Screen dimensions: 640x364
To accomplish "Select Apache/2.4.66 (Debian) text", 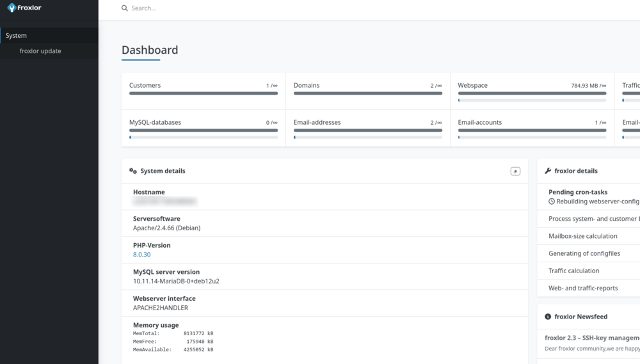I will pyautogui.click(x=166, y=228).
